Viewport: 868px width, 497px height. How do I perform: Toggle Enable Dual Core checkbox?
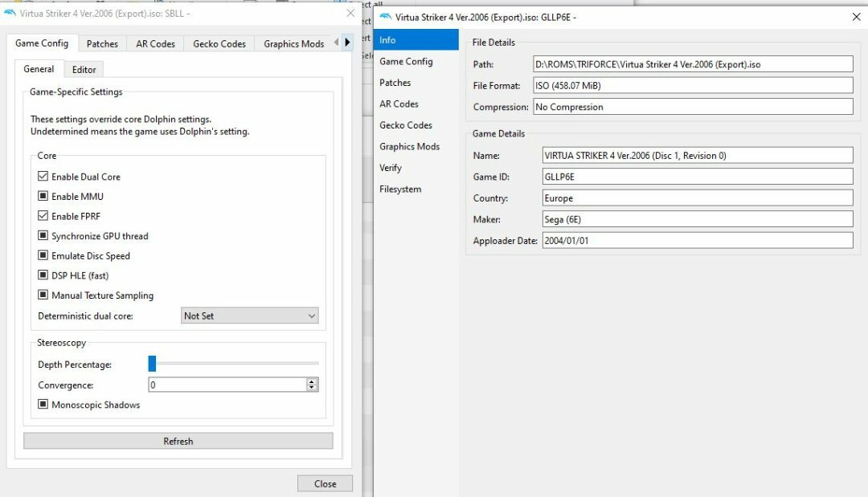(x=43, y=177)
